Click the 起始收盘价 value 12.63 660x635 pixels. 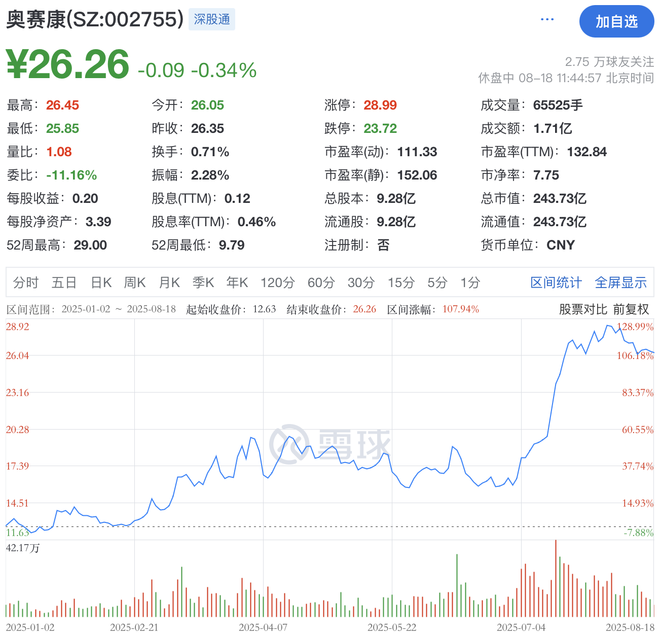pyautogui.click(x=264, y=309)
